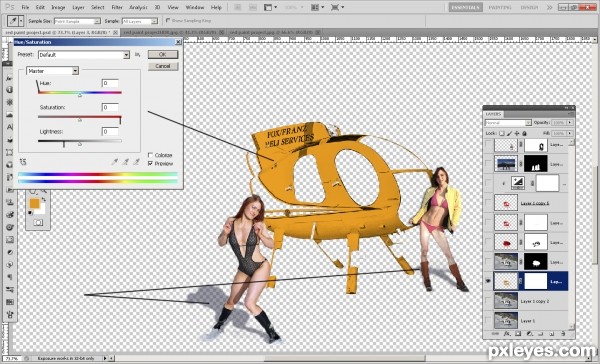Image resolution: width=600 pixels, height=364 pixels.
Task: Toggle Quick Mask mode icon
Action: pyautogui.click(x=38, y=222)
